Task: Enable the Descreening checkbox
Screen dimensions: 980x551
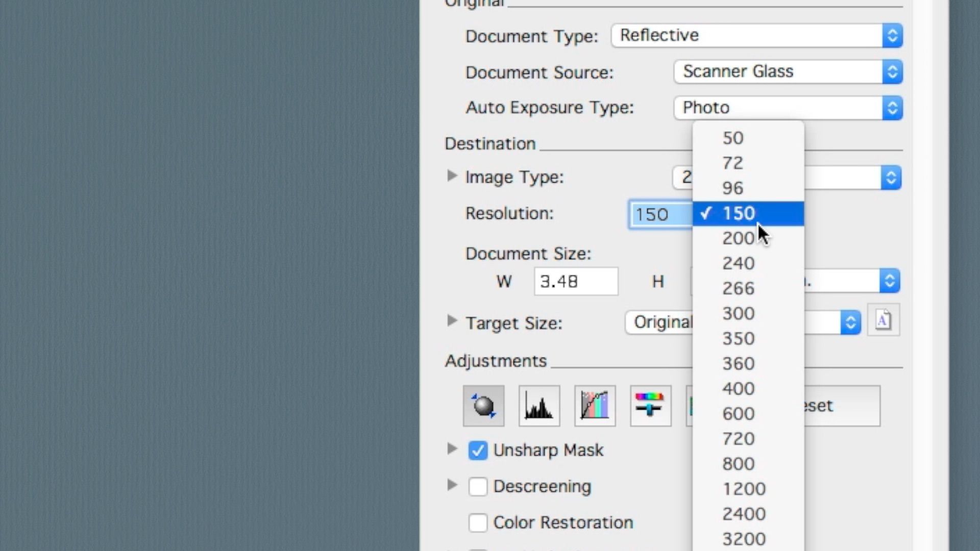Action: click(478, 487)
